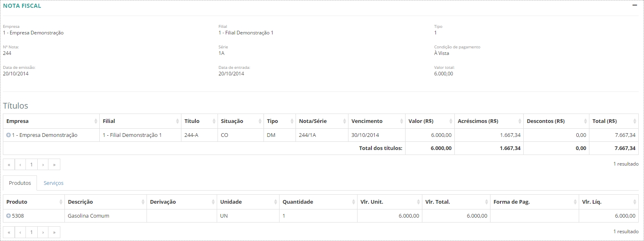Click the Gasolina Comum description cell
The height and width of the screenshot is (241, 644).
(89, 216)
